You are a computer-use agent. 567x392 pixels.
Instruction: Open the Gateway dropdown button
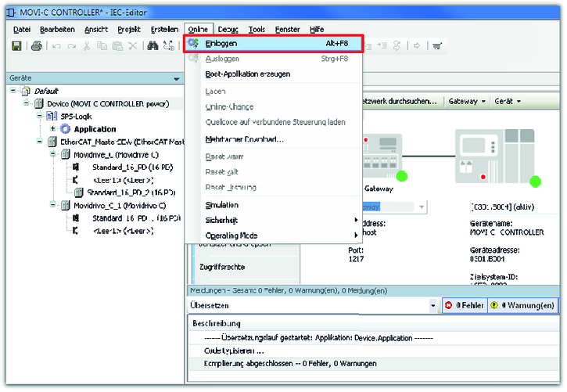[x=468, y=102]
